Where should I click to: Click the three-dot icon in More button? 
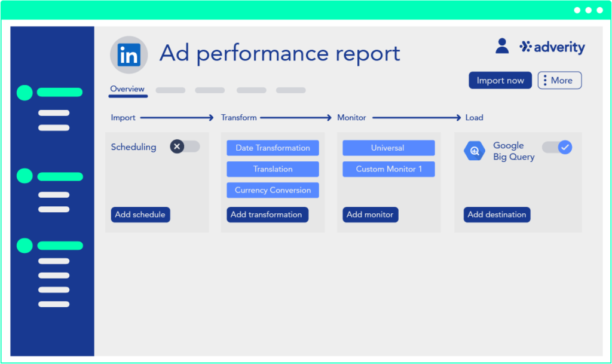pos(545,80)
